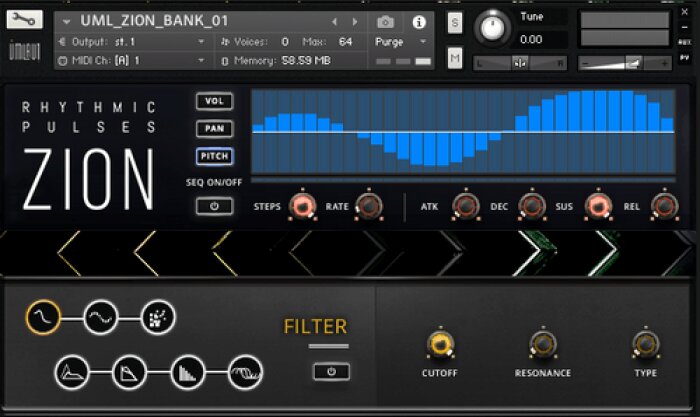Toggle the S solo button
This screenshot has height=417, width=700.
pyautogui.click(x=455, y=22)
